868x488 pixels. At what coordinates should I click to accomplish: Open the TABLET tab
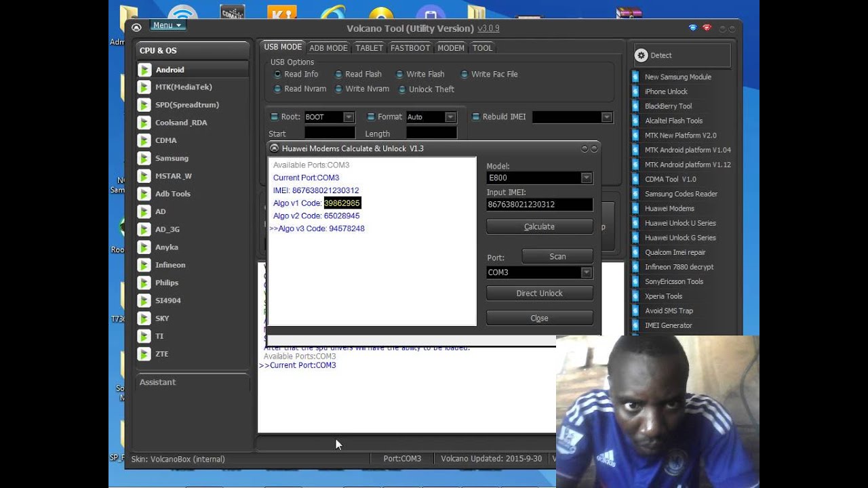369,48
